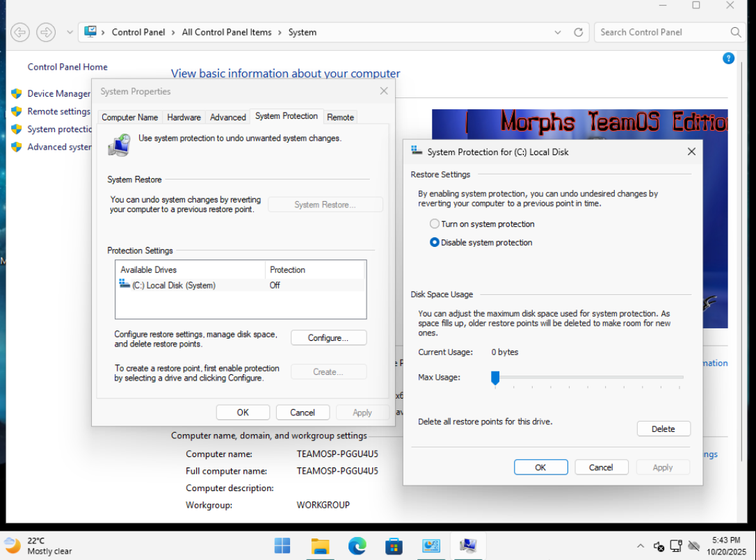Switch to the Computer Name tab

click(x=129, y=117)
